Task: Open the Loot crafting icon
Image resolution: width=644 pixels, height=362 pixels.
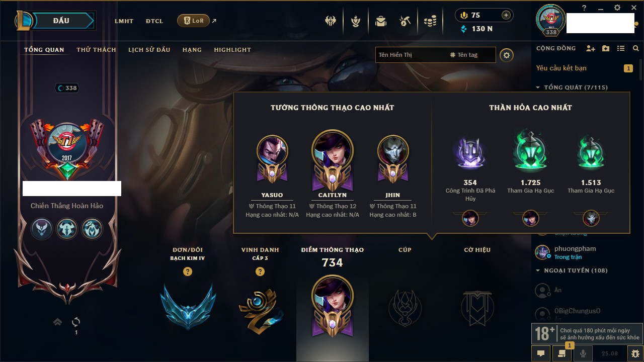Action: coord(405,21)
